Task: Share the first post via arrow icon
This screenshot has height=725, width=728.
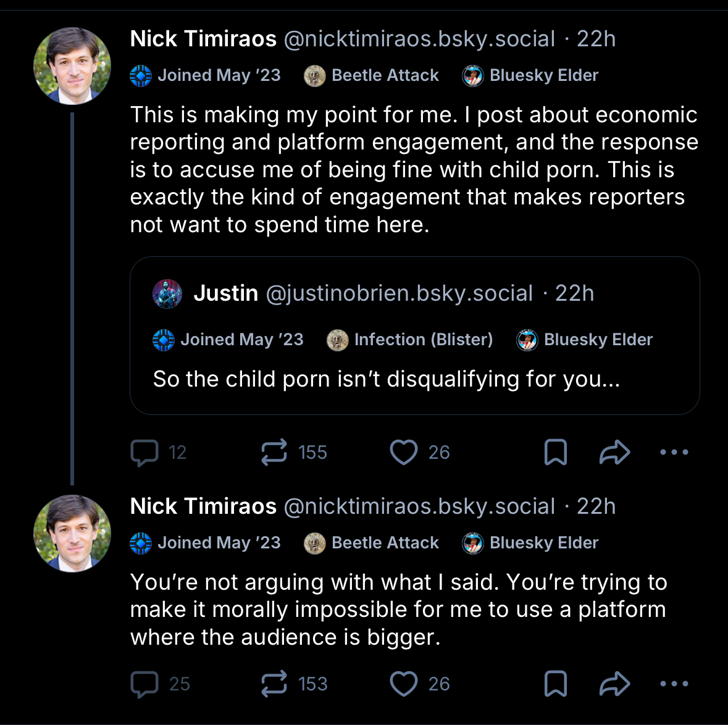Action: point(614,453)
